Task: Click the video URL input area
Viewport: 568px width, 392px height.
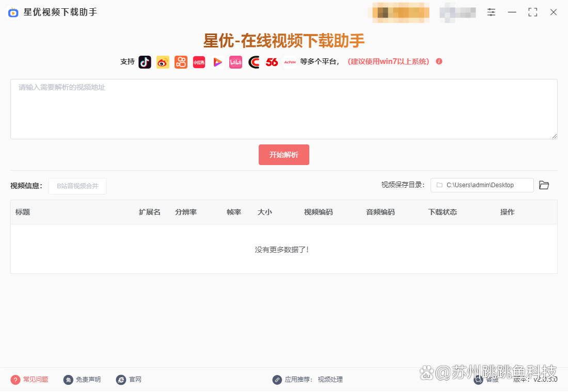Action: pos(284,108)
